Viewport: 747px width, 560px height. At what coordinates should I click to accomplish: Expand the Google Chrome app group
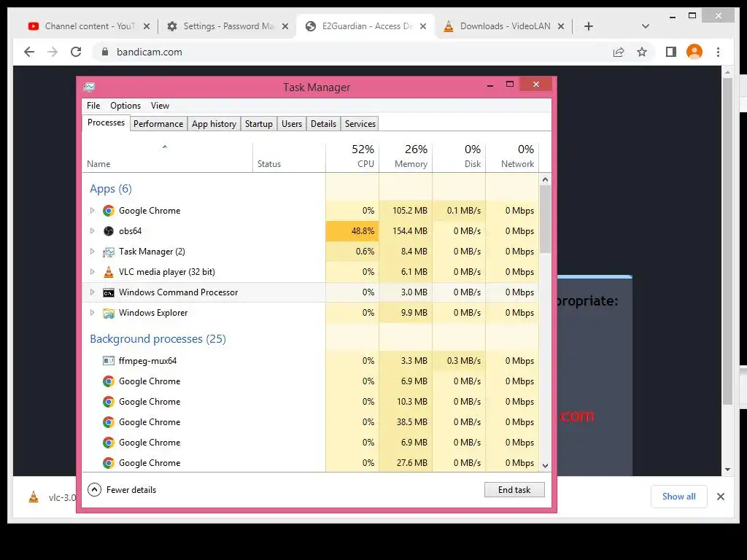pos(92,211)
